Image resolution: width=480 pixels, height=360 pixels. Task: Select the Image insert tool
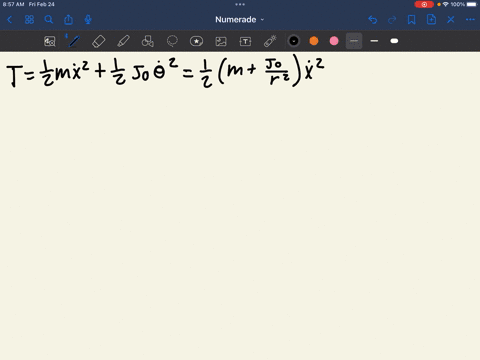point(221,41)
